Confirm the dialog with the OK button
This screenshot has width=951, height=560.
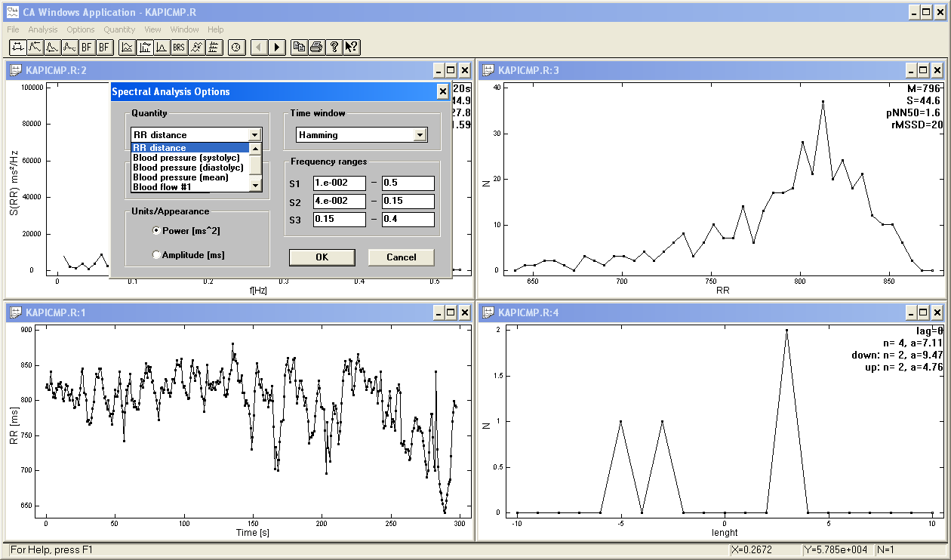(x=322, y=257)
